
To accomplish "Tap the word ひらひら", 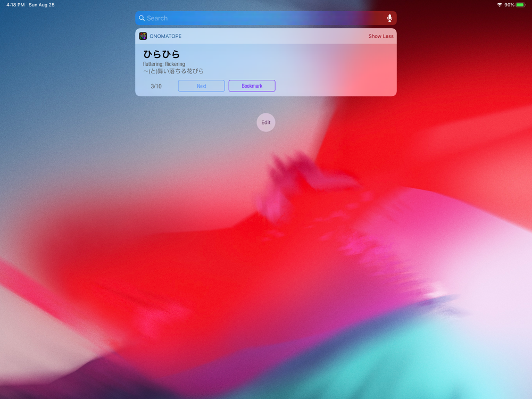I will click(x=161, y=54).
